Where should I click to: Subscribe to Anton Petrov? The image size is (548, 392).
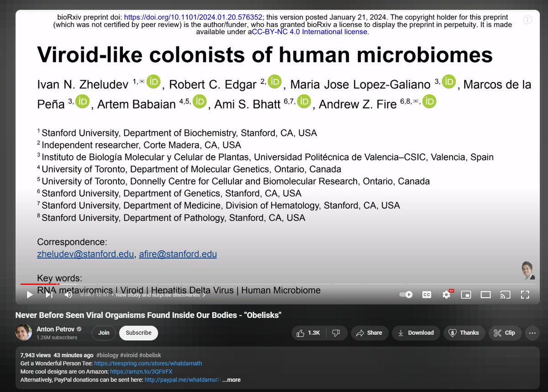pos(138,333)
